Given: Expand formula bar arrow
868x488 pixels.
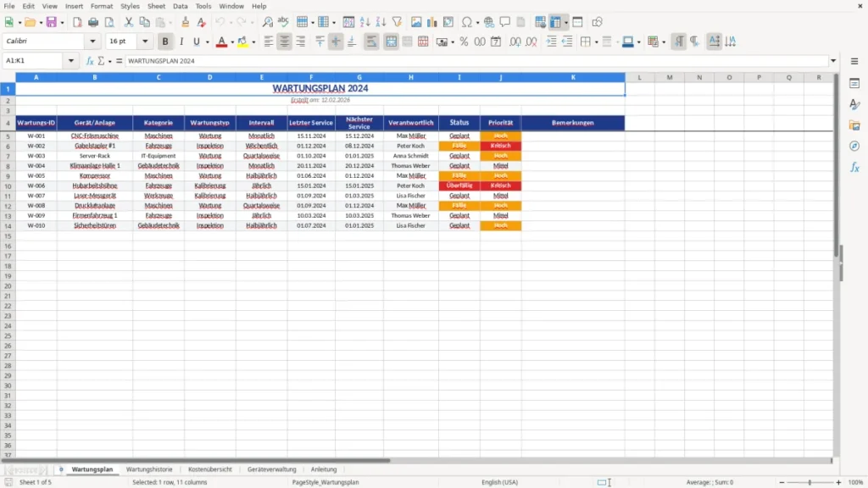Looking at the screenshot, I should (833, 61).
